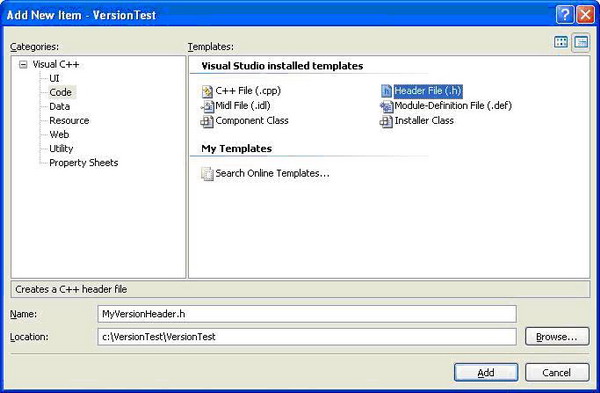Switch to large icons view
The image size is (600, 393).
[561, 42]
